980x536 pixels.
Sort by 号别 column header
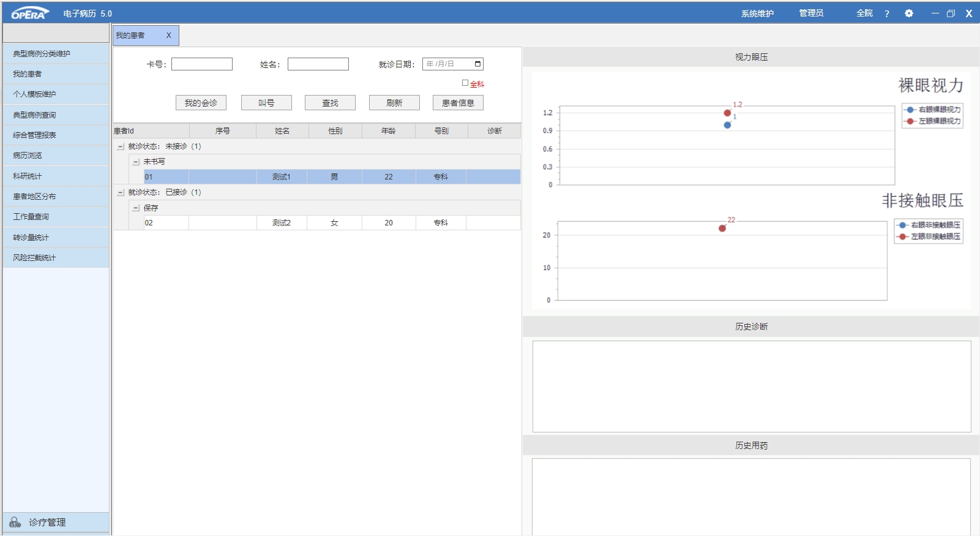point(441,130)
